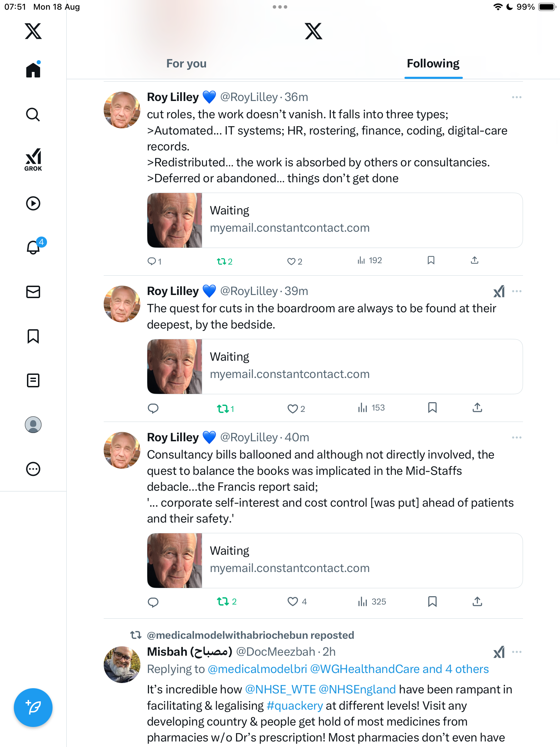
Task: Open the @NHSEngland mention link
Action: (357, 690)
